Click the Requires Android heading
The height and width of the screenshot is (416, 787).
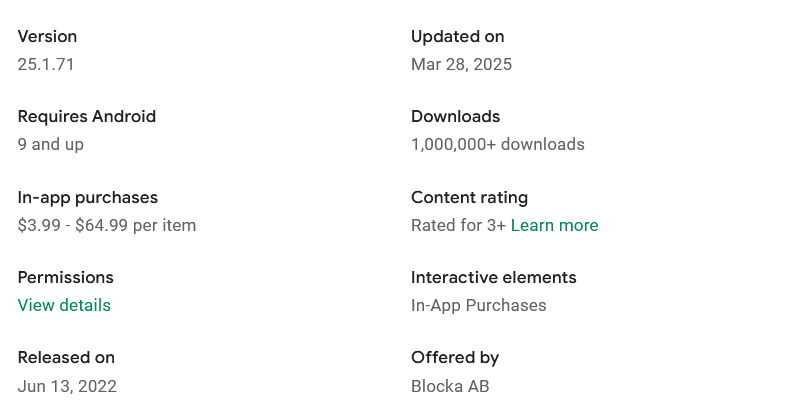tap(87, 116)
